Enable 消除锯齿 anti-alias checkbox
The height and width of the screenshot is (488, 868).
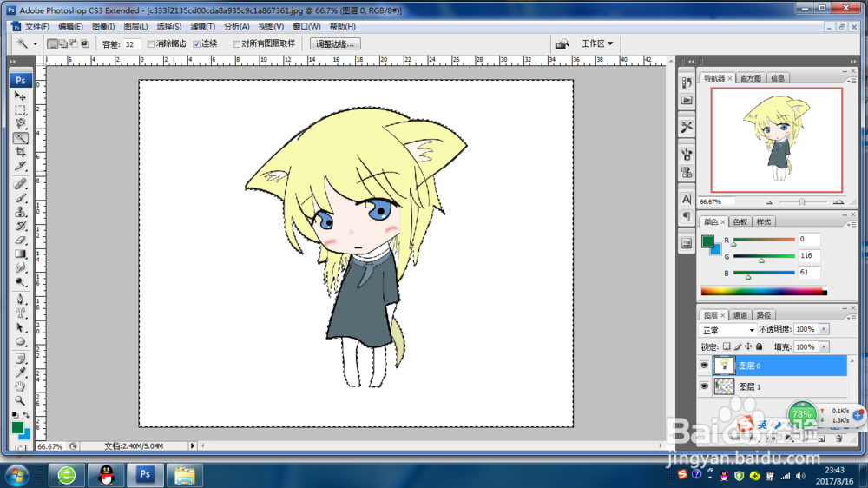(x=150, y=43)
